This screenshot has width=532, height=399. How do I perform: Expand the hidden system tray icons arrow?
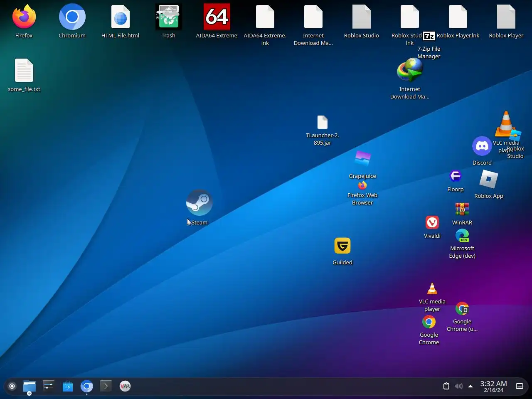470,386
